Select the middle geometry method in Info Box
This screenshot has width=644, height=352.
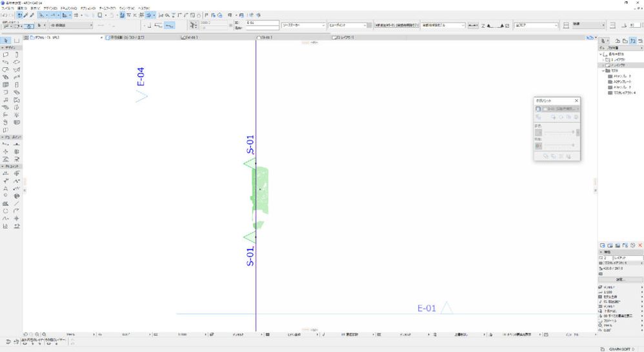pos(159,25)
